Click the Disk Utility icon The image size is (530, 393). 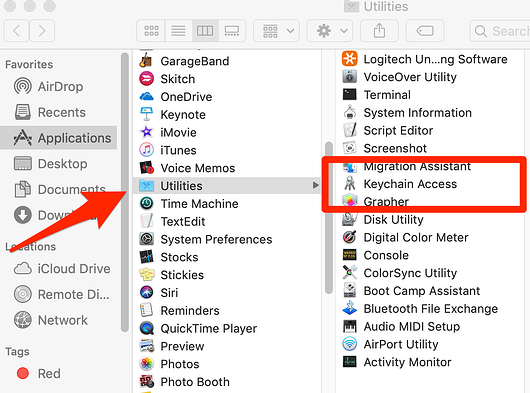(x=350, y=219)
